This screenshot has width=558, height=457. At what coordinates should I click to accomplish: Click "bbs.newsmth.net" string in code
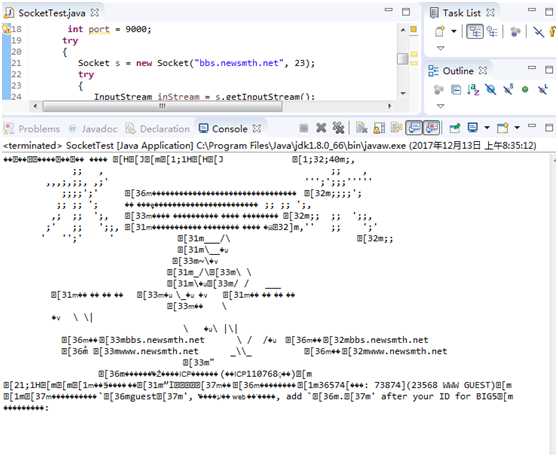coord(239,63)
